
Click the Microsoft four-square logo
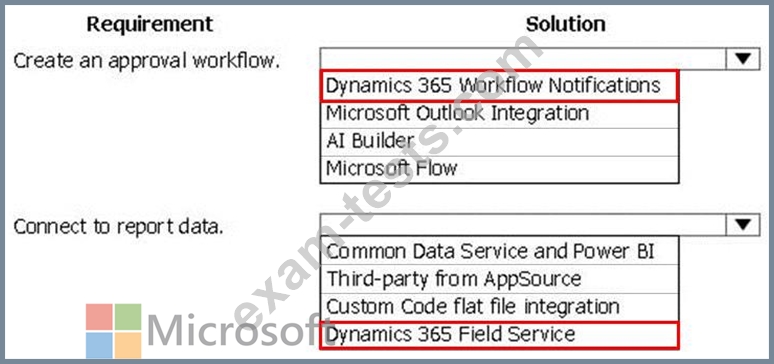pyautogui.click(x=114, y=331)
